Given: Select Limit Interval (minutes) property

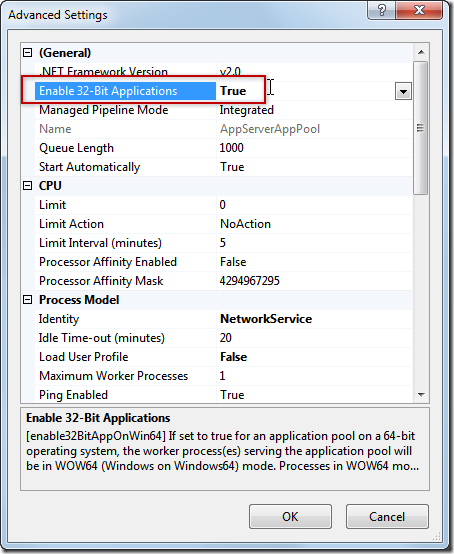Looking at the screenshot, I should pos(100,243).
